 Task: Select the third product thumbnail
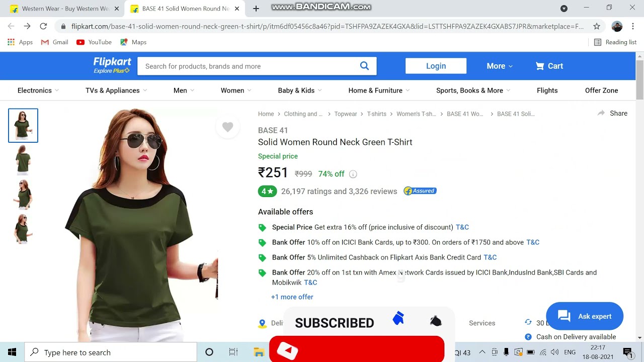(x=23, y=195)
